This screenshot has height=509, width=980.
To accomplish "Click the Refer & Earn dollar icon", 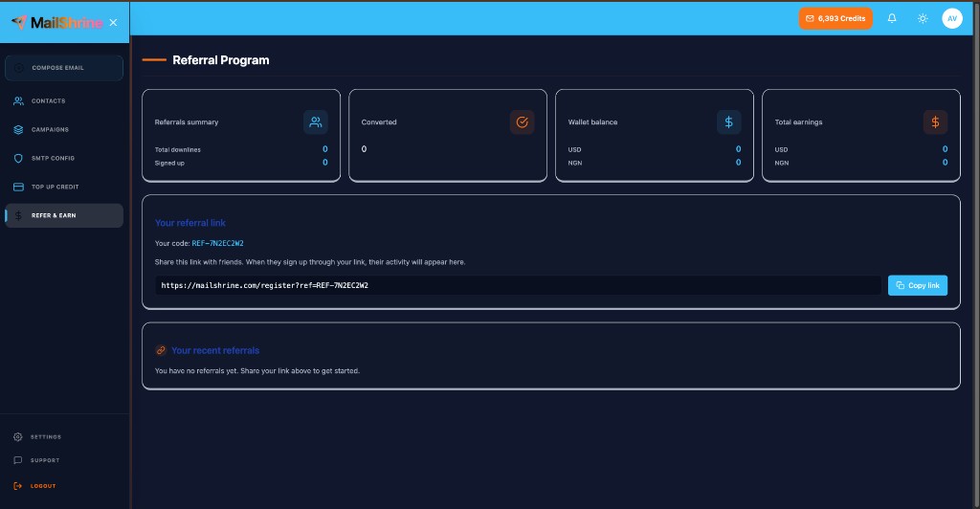I will coord(19,215).
